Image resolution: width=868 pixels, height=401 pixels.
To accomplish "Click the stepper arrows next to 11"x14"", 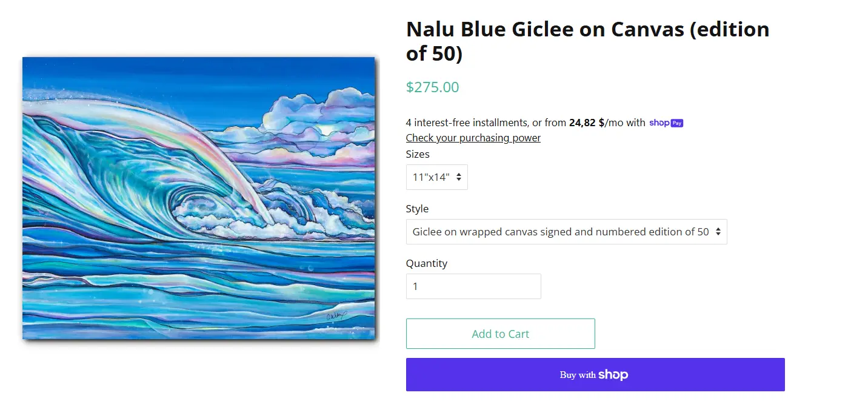I will (x=459, y=177).
